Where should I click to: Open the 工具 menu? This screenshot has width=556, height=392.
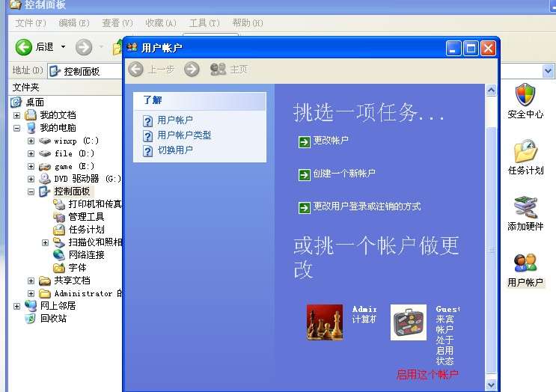point(204,23)
